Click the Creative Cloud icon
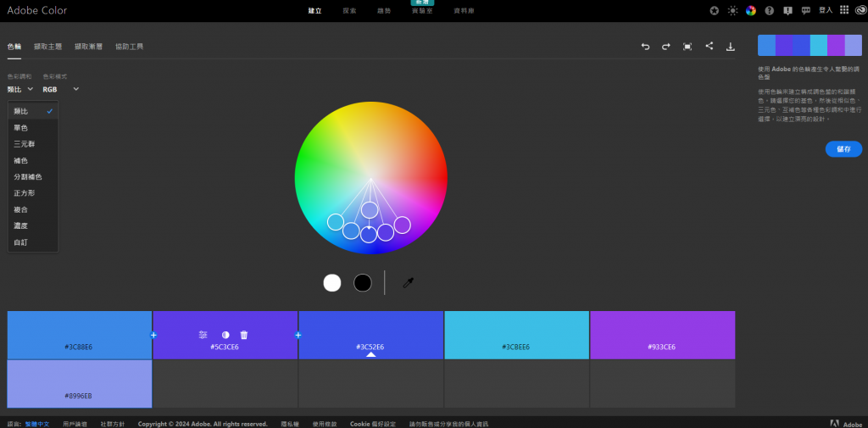 [860, 10]
